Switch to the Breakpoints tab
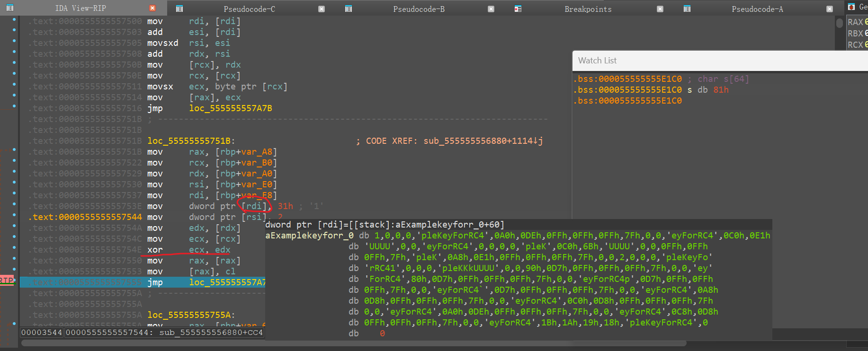The image size is (868, 351). click(588, 9)
